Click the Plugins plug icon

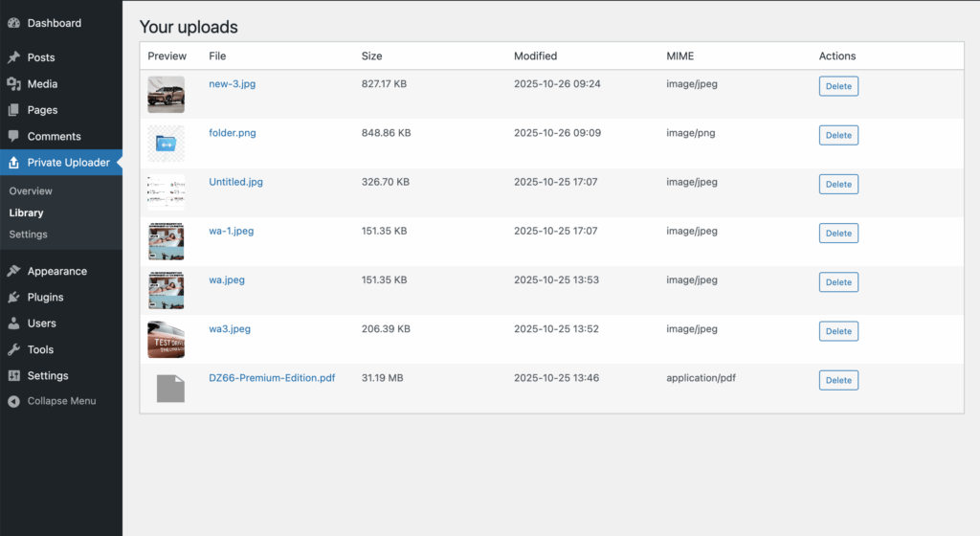pos(13,298)
